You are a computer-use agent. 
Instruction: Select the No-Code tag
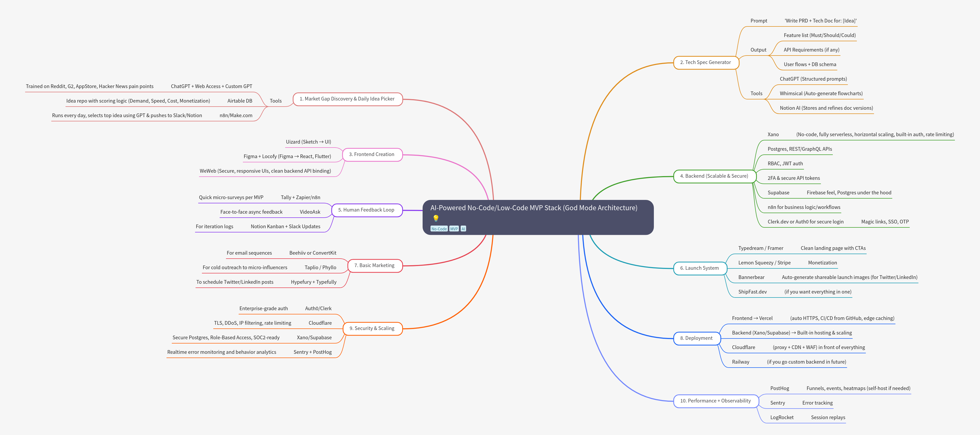pos(439,229)
